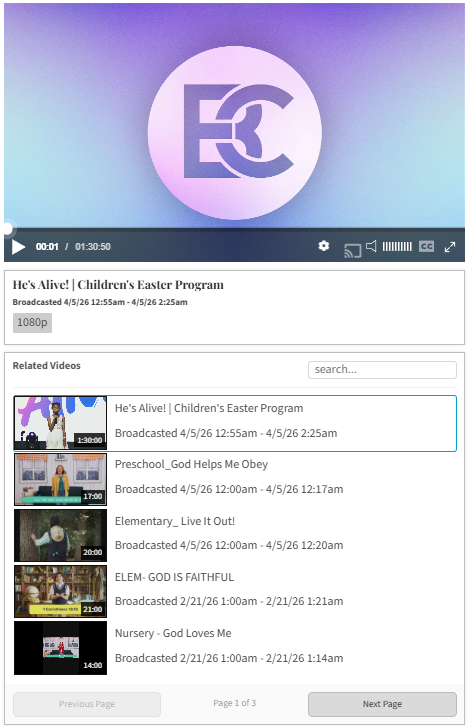Select the Nursery - God Loves Me title
This screenshot has height=727, width=468.
[173, 633]
